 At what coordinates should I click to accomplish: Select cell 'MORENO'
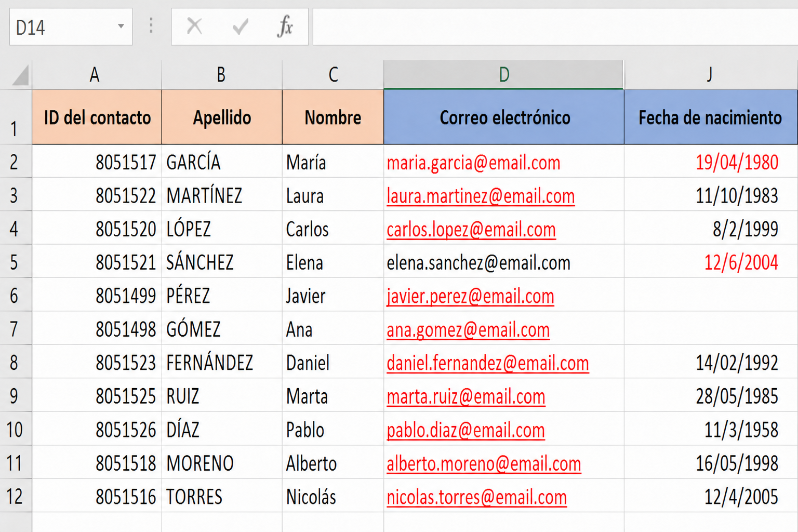(222, 463)
